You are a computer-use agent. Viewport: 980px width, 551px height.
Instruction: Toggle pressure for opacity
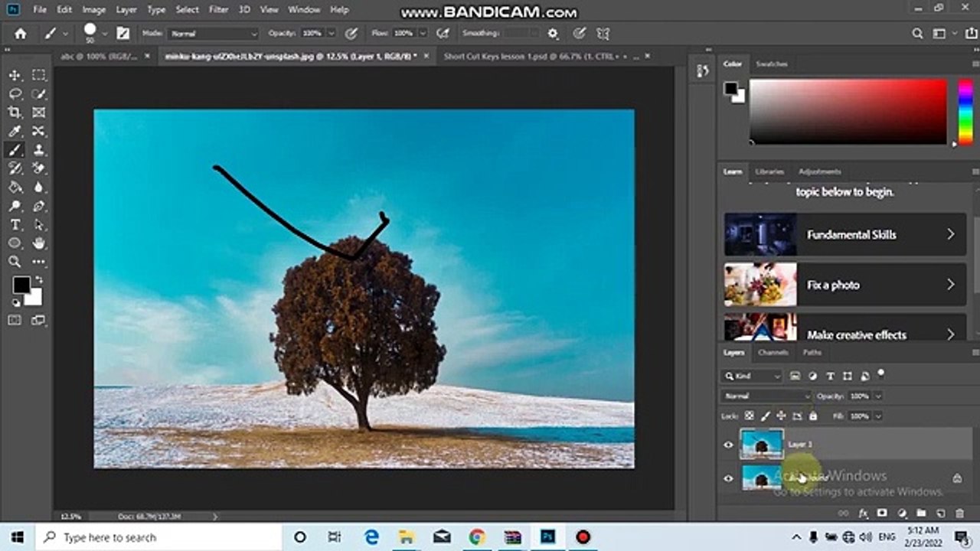pyautogui.click(x=351, y=34)
